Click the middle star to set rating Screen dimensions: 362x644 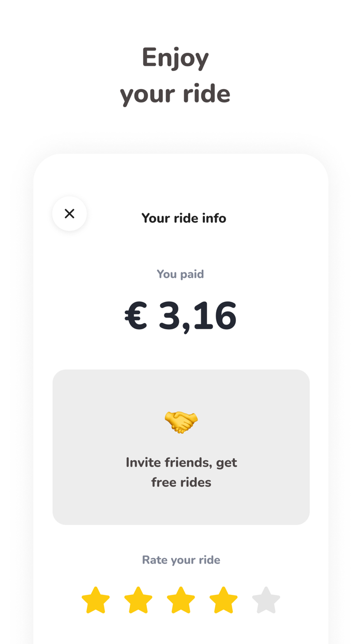(x=180, y=599)
